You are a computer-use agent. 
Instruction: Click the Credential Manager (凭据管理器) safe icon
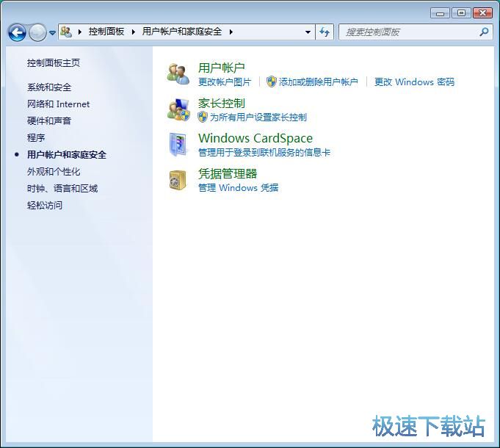pos(178,180)
